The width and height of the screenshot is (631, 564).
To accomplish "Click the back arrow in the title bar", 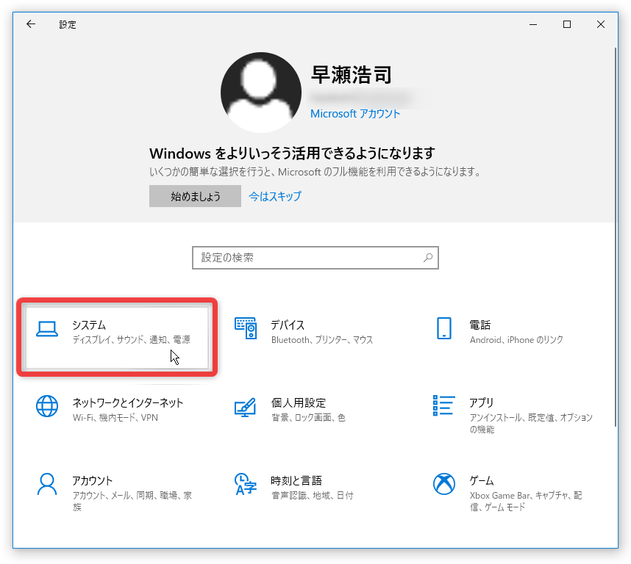I will click(31, 24).
